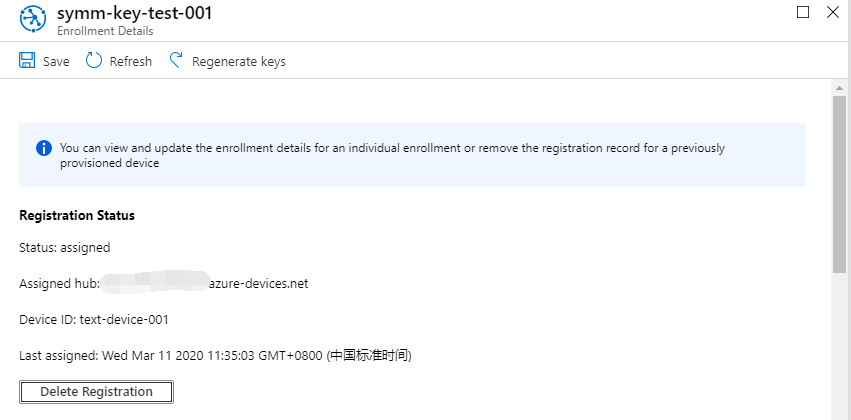
Task: Click the Regenerate keys arrow icon
Action: tap(176, 60)
